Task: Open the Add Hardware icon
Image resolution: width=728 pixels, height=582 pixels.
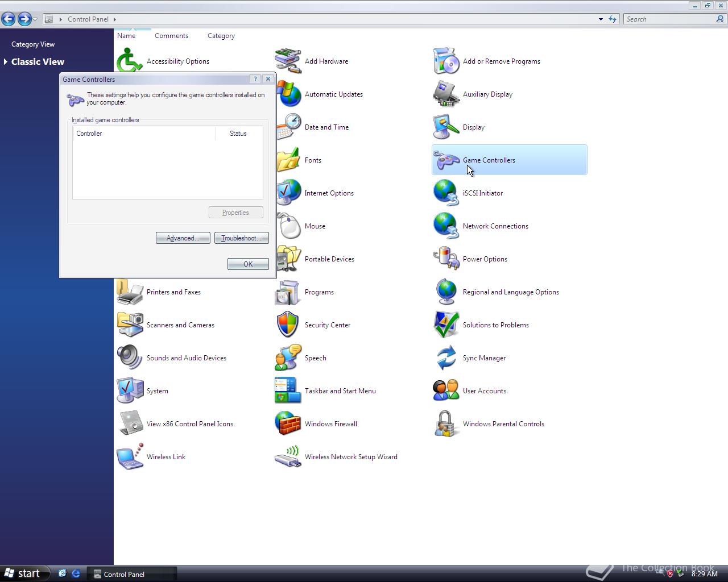Action: (288, 61)
